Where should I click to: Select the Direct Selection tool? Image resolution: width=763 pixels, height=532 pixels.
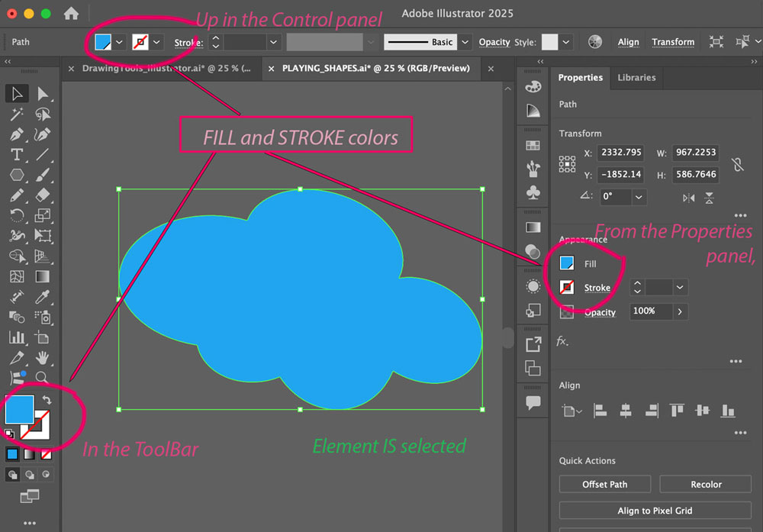[43, 94]
